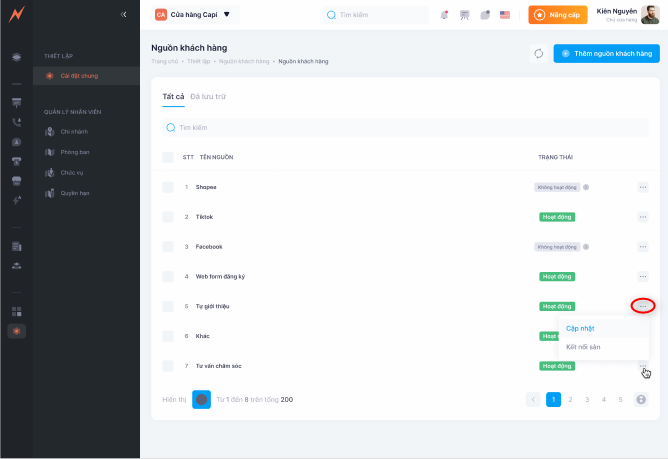Tick the checkbox for Facebook row
Image resolution: width=668 pixels, height=459 pixels.
tap(168, 246)
